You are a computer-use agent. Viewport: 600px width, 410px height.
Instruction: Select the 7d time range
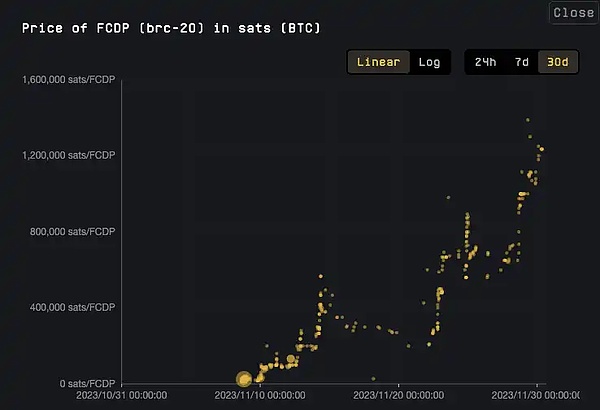tap(521, 62)
